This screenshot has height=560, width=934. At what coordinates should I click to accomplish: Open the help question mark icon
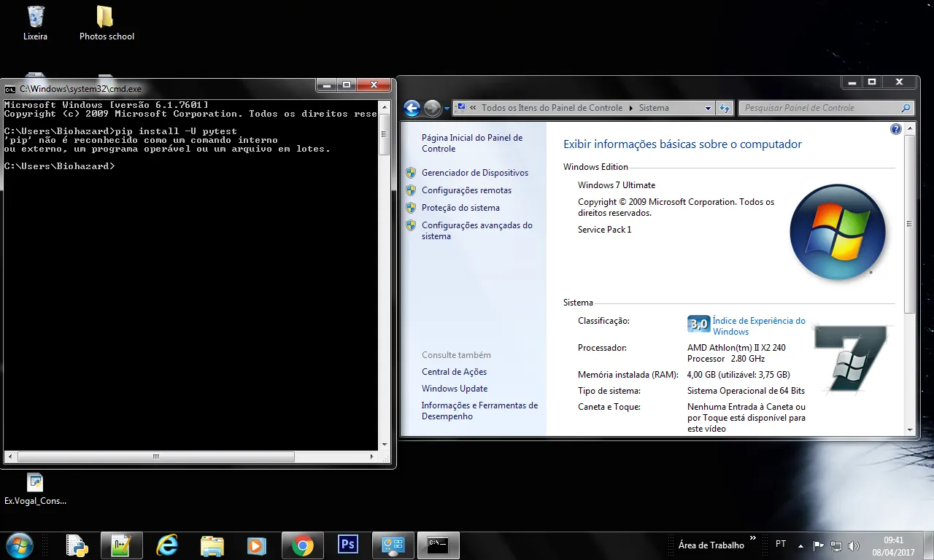(895, 129)
